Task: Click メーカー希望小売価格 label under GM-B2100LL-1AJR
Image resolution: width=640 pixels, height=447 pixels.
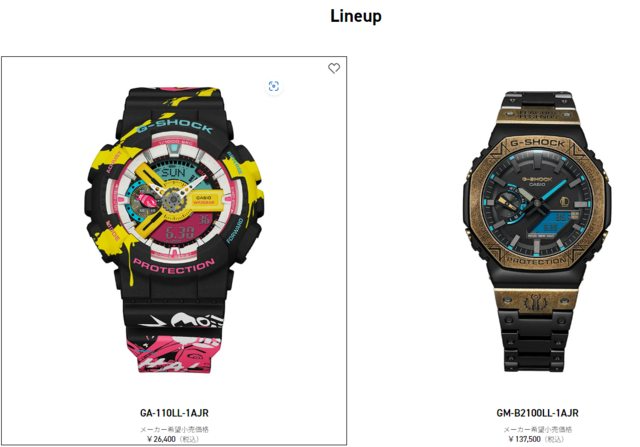Action: coord(537,429)
